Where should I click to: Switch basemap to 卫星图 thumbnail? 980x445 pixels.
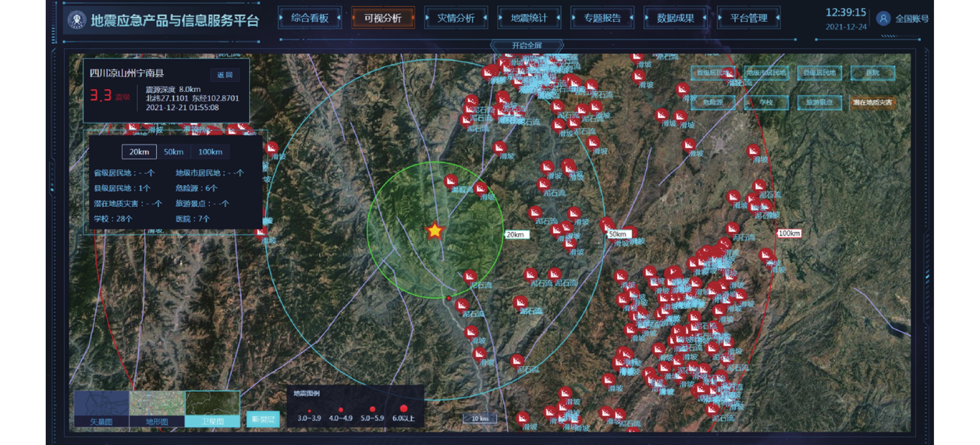coord(212,409)
